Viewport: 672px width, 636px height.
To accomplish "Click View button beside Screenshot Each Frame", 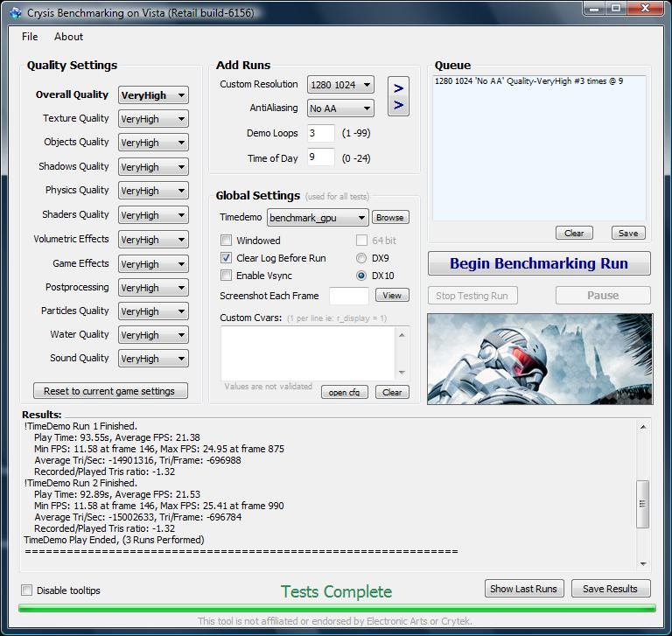I will [392, 296].
